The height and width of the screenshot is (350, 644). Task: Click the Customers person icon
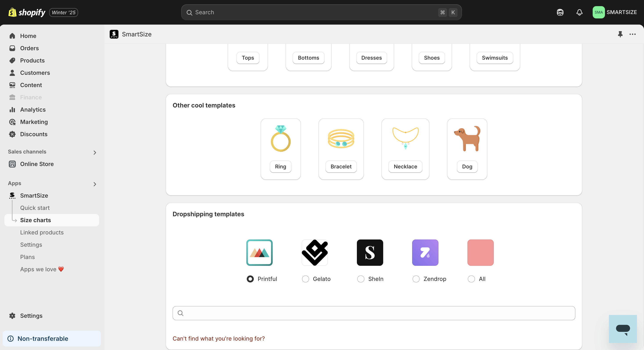pyautogui.click(x=12, y=73)
